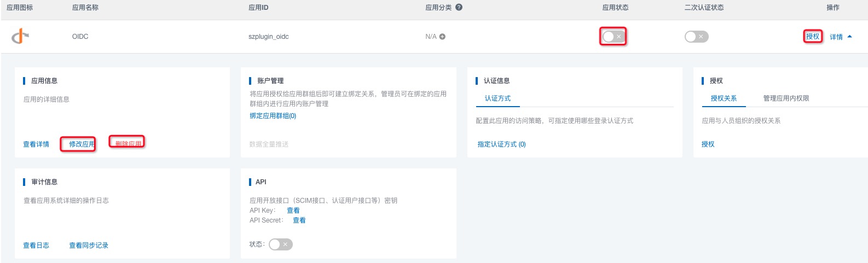868x263 pixels.
Task: Open 查看同步记录 link
Action: [x=89, y=246]
